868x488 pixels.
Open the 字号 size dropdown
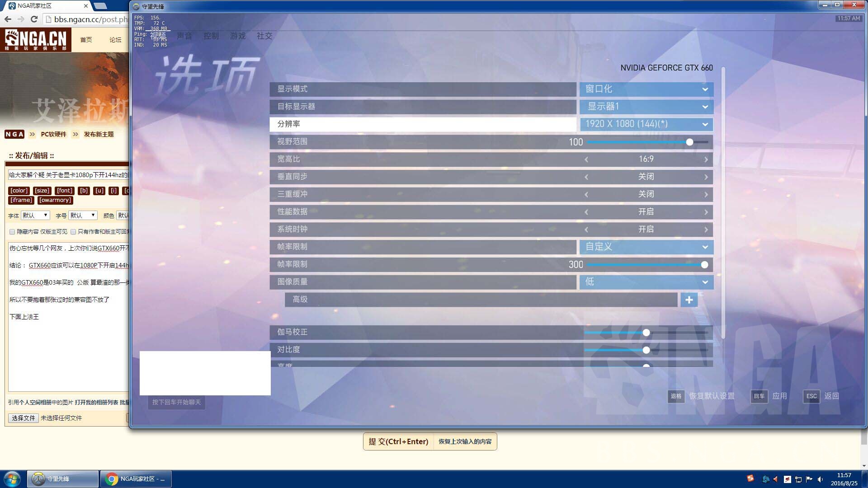tap(83, 216)
